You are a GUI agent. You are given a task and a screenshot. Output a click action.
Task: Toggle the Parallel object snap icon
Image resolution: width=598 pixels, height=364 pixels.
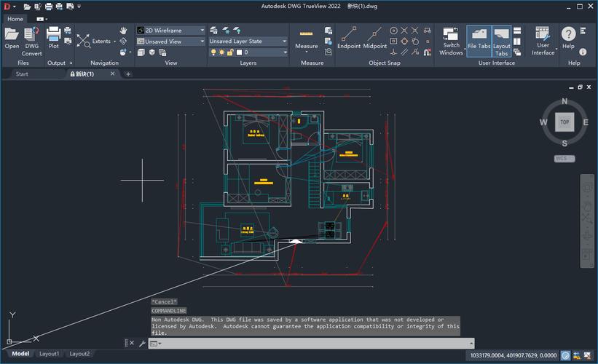tap(404, 52)
